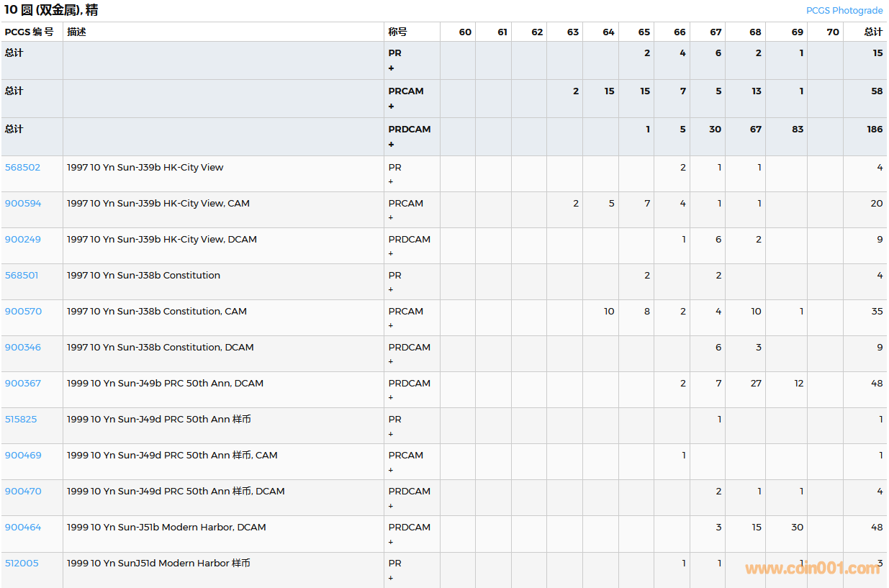Click the 186 total in PRDCAM summary row
The height and width of the screenshot is (588, 889).
(x=875, y=130)
